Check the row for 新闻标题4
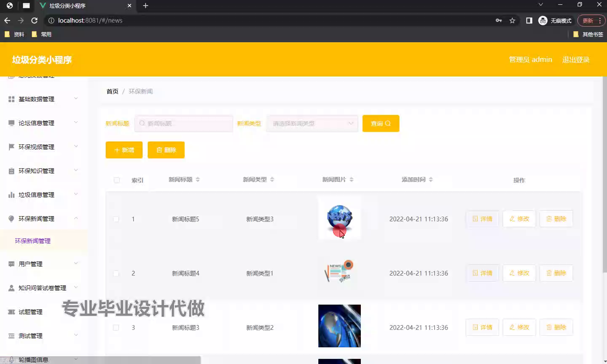This screenshot has height=364, width=607. tap(116, 273)
